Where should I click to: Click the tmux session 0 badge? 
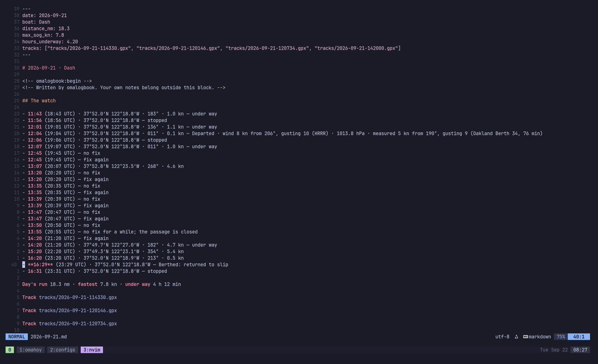(9, 350)
